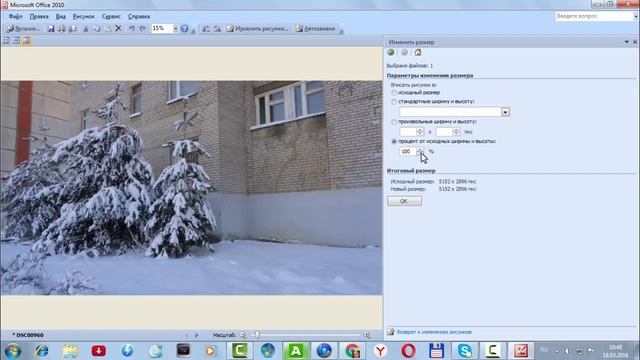
Task: Click the Save floppy disk icon
Action: coord(51,29)
